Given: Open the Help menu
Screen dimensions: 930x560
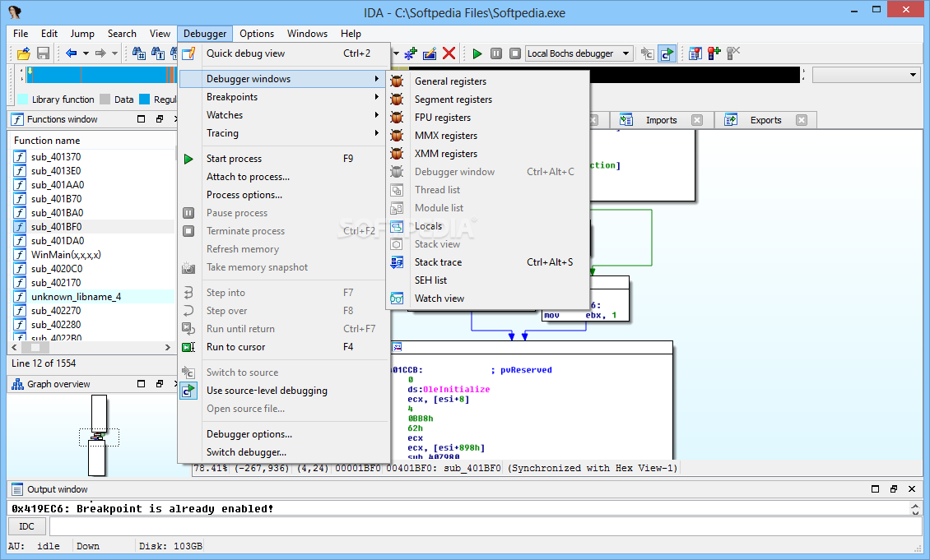Looking at the screenshot, I should [351, 34].
